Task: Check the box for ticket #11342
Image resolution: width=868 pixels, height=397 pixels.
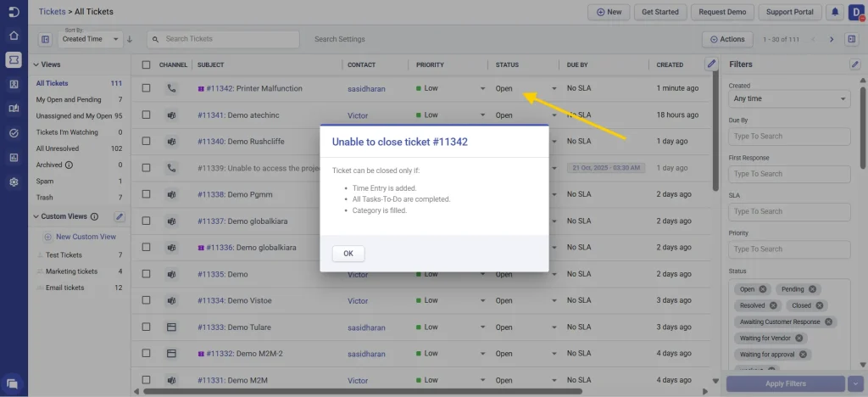Action: click(147, 88)
